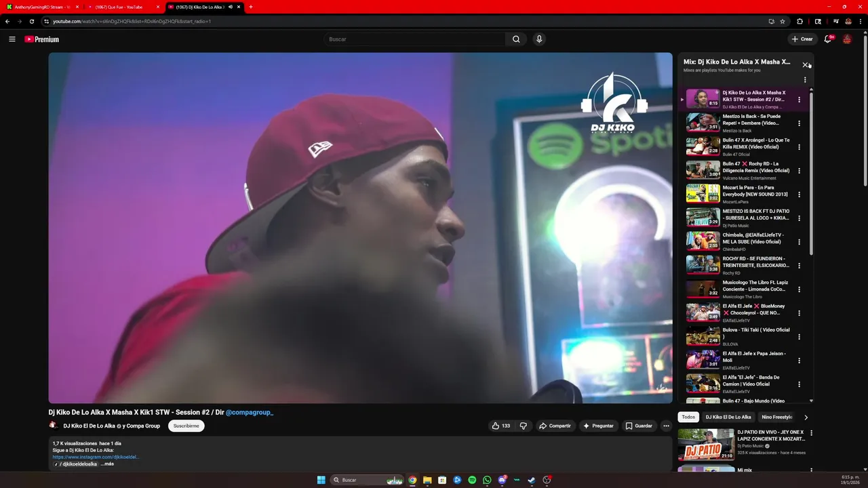Select Nino Freestyle filter chip
This screenshot has height=488, width=868.
[x=777, y=417]
